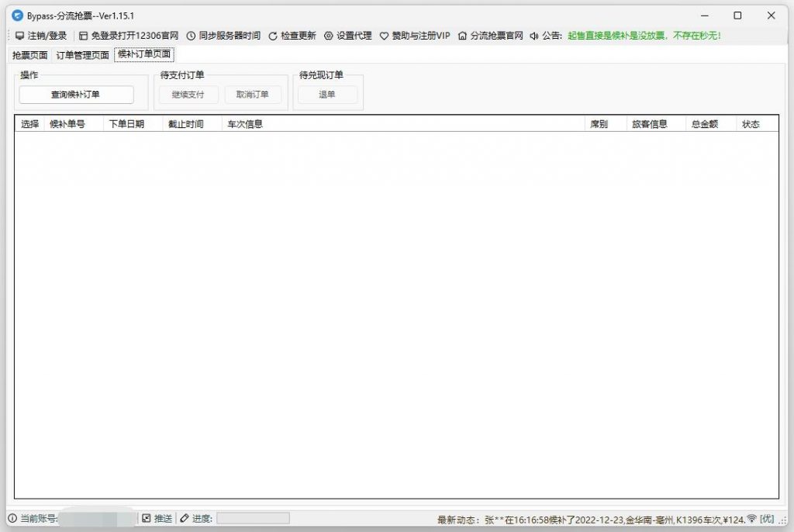The height and width of the screenshot is (532, 794).
Task: Open 12306 official site via 免登录打开12306官网 icon
Action: click(83, 36)
